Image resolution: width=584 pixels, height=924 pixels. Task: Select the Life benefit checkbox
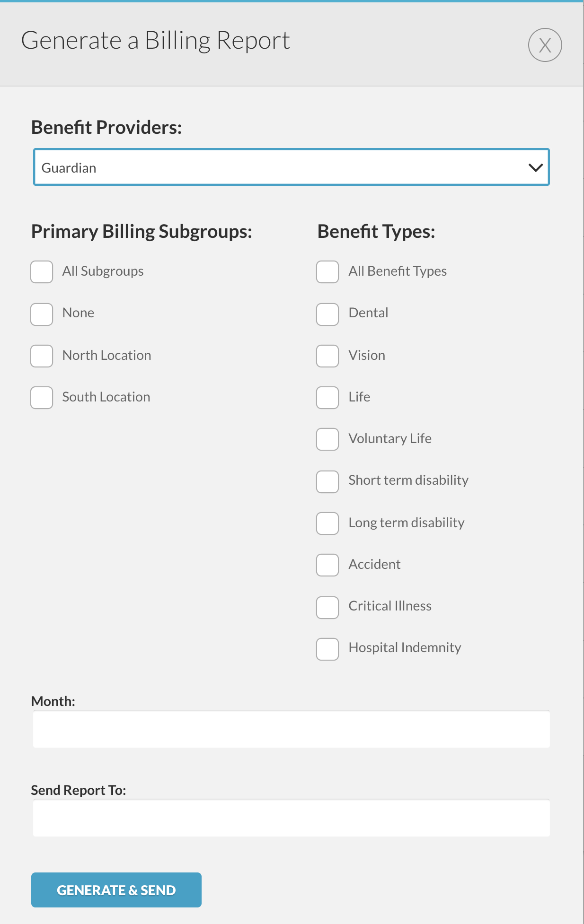click(x=327, y=398)
